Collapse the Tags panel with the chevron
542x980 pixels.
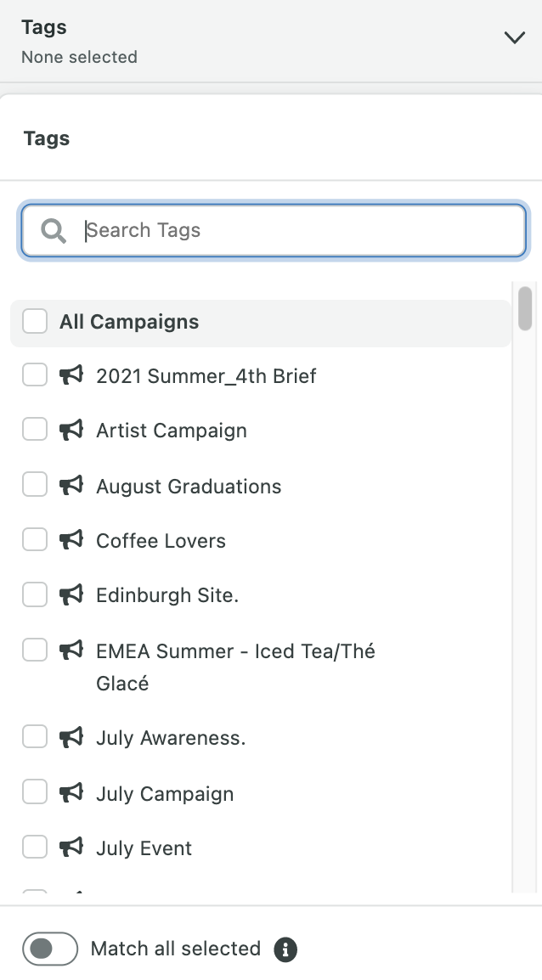tap(514, 37)
